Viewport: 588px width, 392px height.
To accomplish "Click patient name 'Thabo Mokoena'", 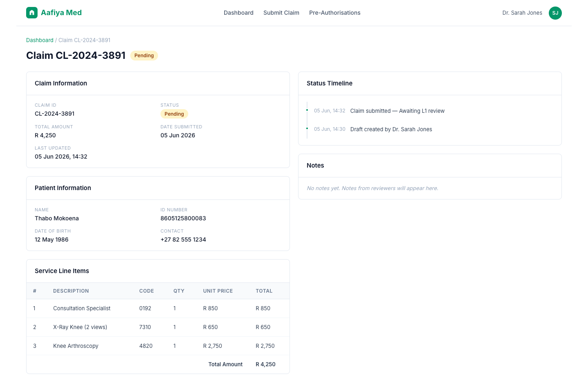I will pyautogui.click(x=57, y=218).
